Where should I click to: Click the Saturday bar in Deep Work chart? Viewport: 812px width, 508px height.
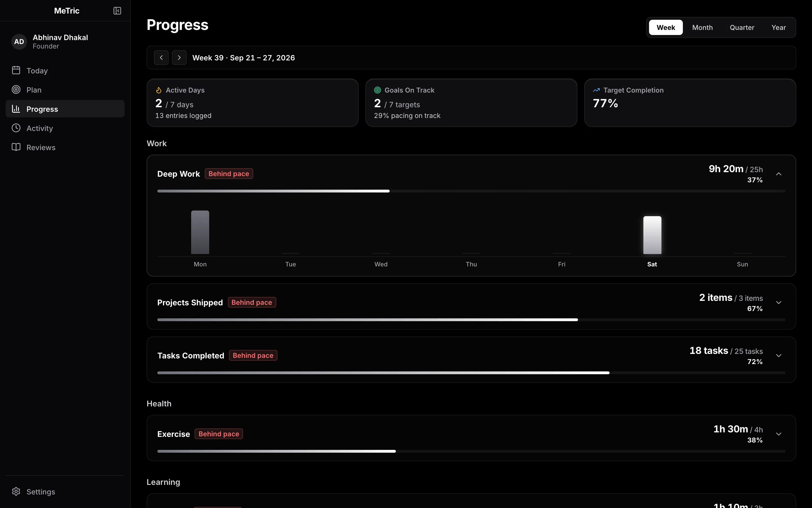tap(652, 235)
